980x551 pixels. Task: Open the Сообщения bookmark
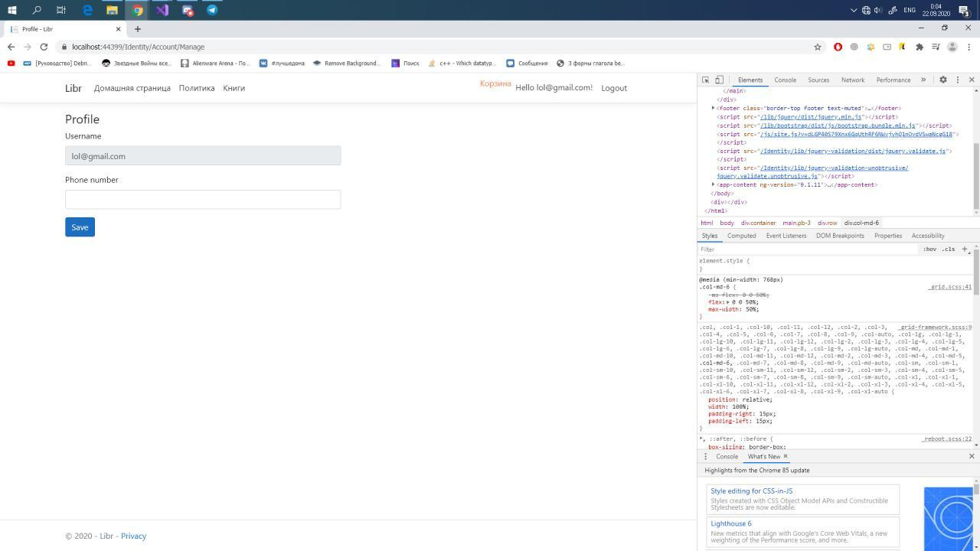(527, 64)
